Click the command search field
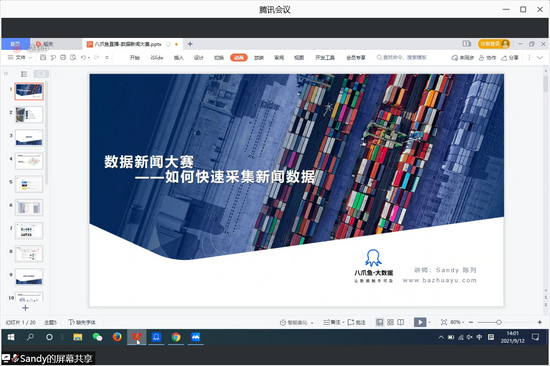 point(402,57)
